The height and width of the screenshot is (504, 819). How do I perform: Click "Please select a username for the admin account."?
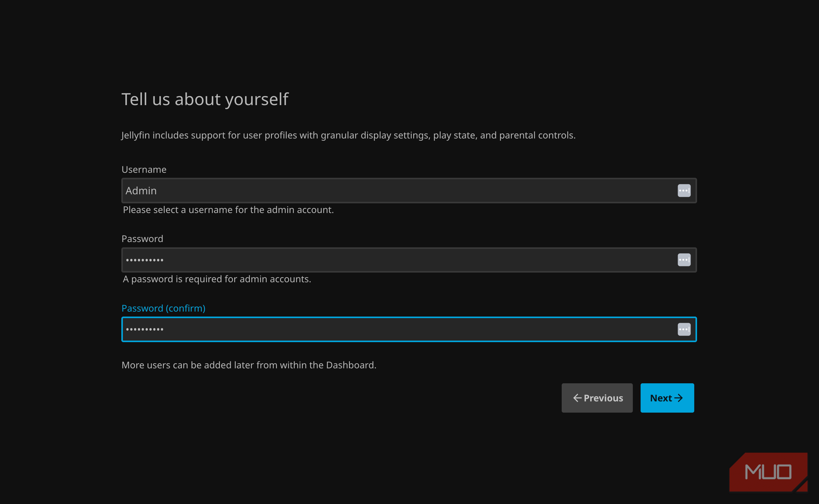coord(228,210)
